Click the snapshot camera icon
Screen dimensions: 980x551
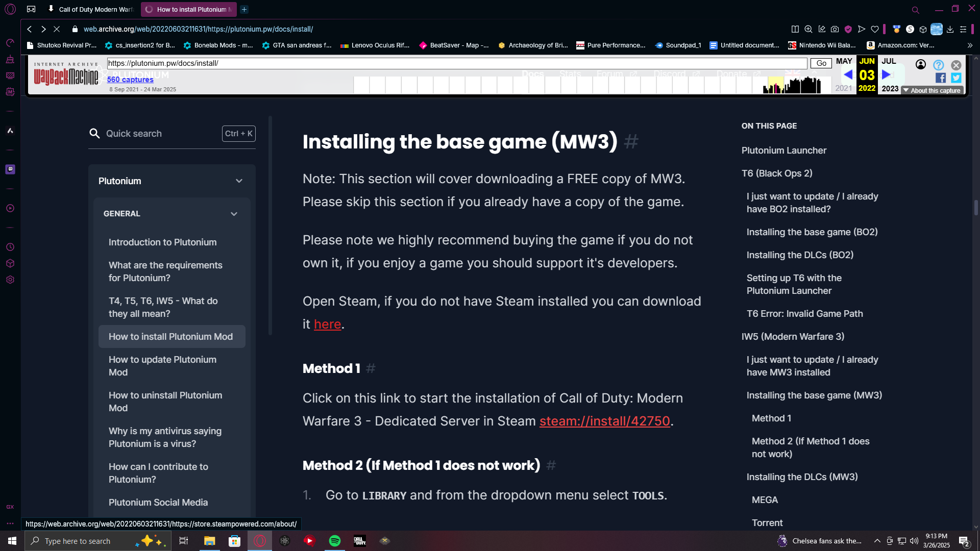[835, 30]
